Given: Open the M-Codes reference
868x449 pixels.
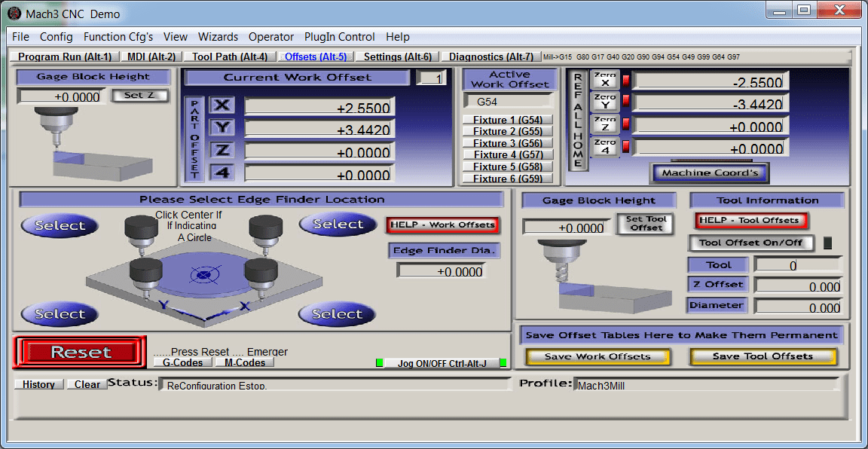Looking at the screenshot, I should coord(245,362).
